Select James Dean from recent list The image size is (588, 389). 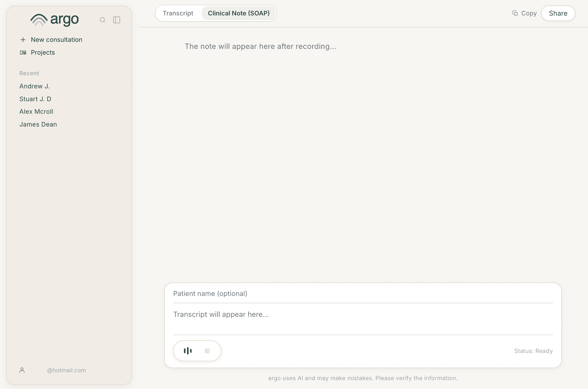(x=38, y=124)
